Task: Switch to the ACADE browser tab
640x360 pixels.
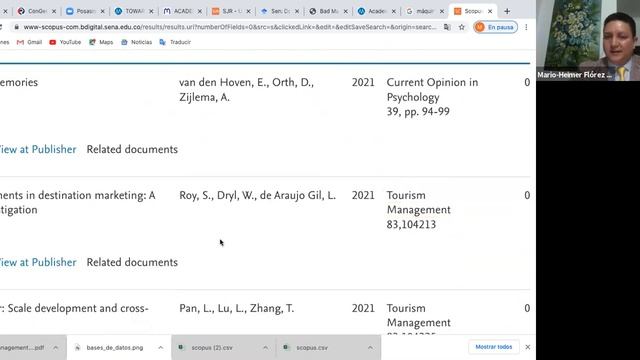Action: pos(178,11)
